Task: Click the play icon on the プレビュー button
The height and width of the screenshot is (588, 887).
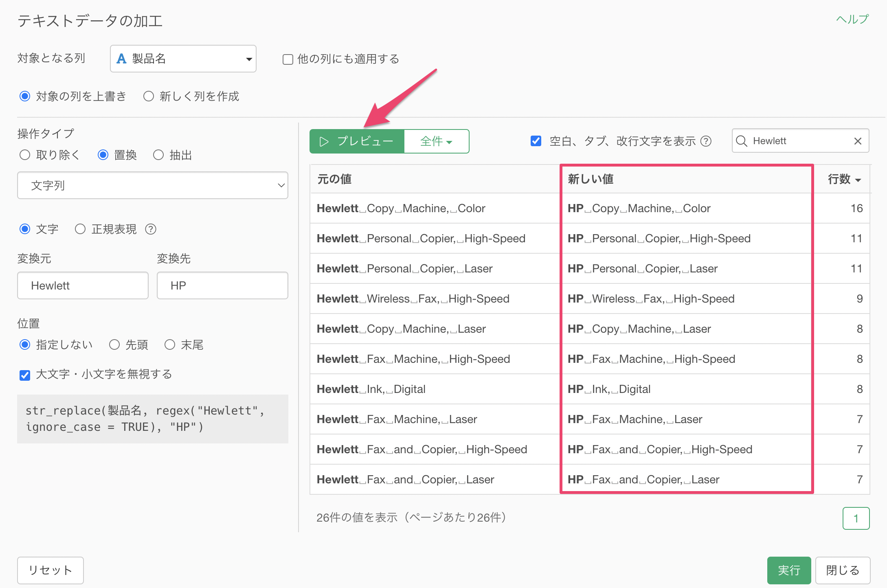Action: [x=324, y=141]
